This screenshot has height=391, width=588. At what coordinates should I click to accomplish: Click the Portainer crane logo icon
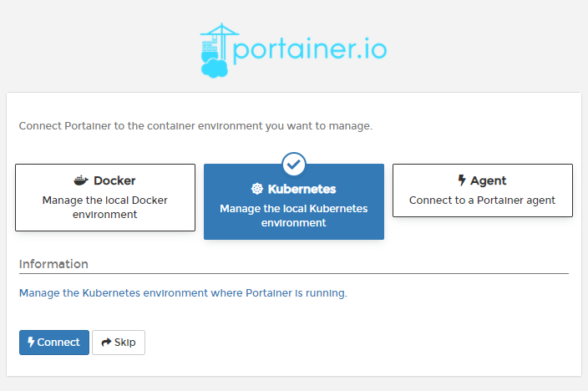tap(220, 50)
